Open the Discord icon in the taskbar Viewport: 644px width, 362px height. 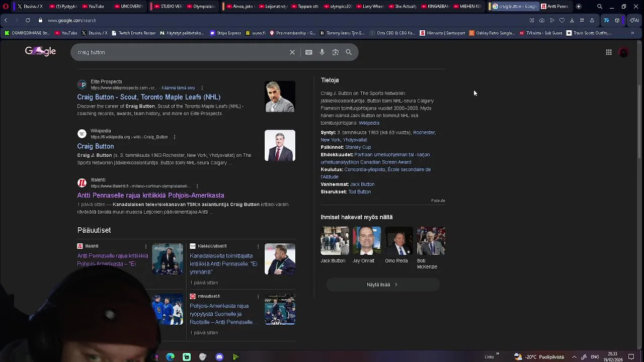click(x=219, y=357)
